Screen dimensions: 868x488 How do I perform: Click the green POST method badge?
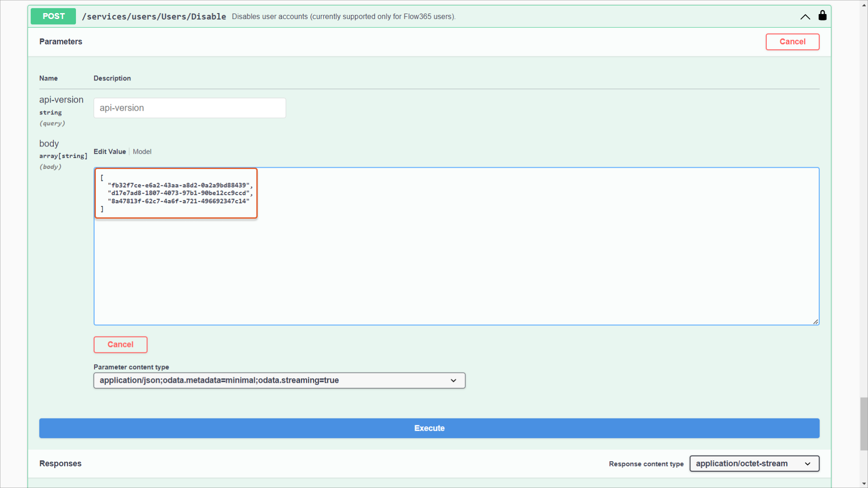coord(53,16)
